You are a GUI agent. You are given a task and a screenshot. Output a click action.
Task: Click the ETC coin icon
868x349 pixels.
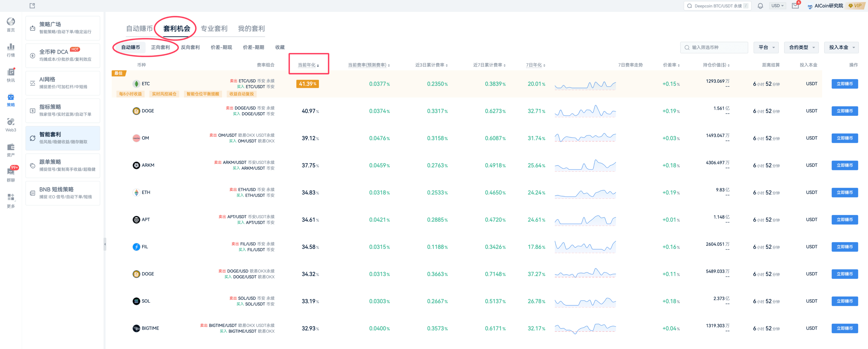point(136,84)
